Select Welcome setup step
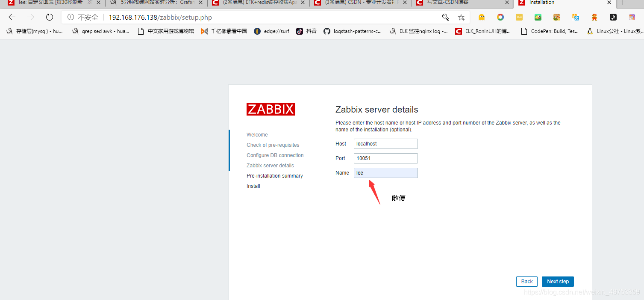The image size is (644, 300). coord(257,135)
